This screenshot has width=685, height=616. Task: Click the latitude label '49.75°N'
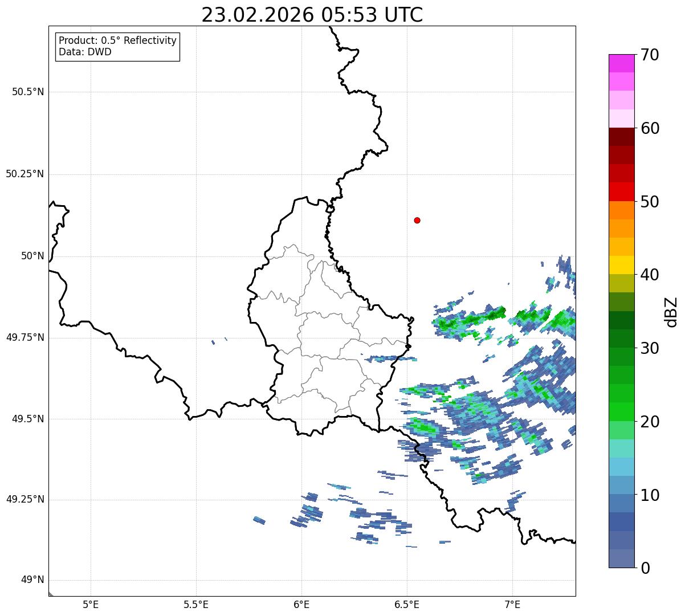pos(25,337)
